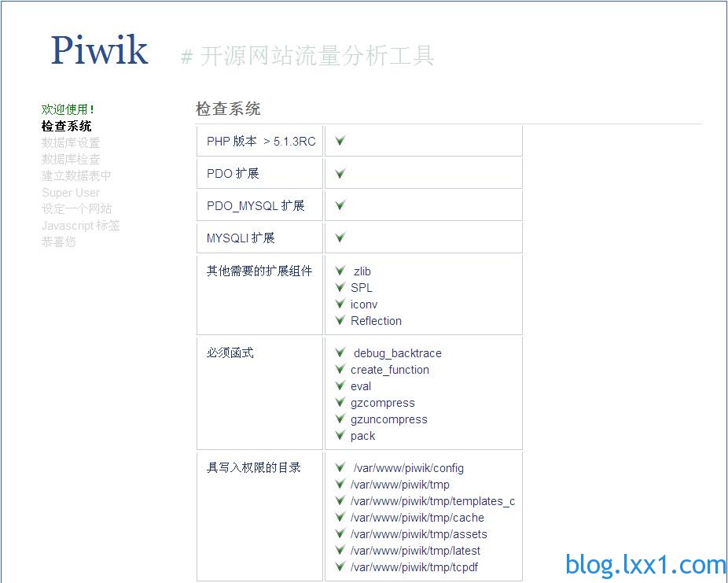Screen dimensions: 728x583
Task: Click the 检查系统 page heading
Action: (228, 109)
